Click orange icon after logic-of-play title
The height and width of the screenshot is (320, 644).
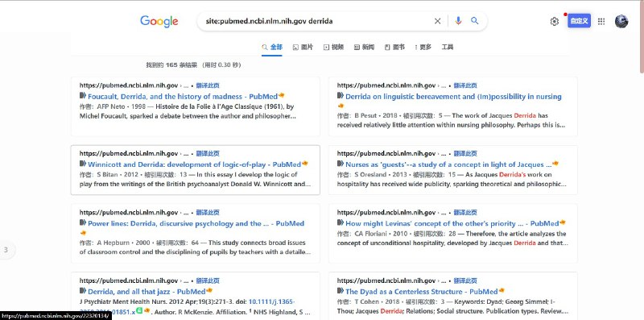pos(305,164)
